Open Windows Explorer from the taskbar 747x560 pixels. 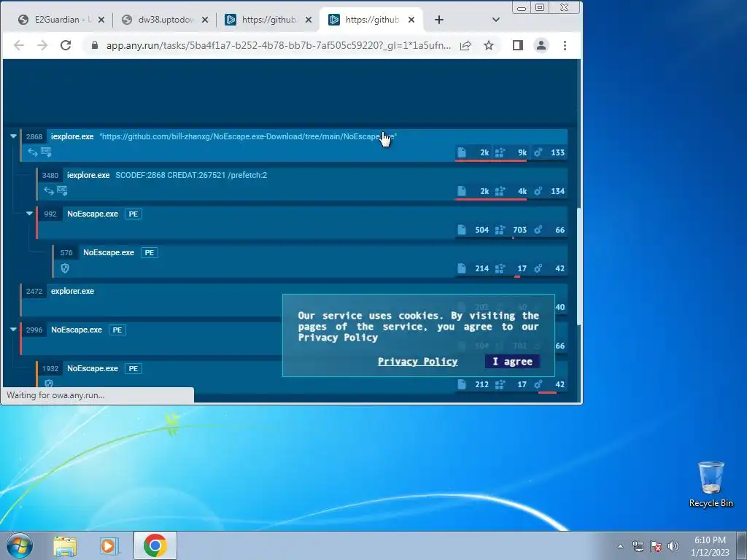65,545
